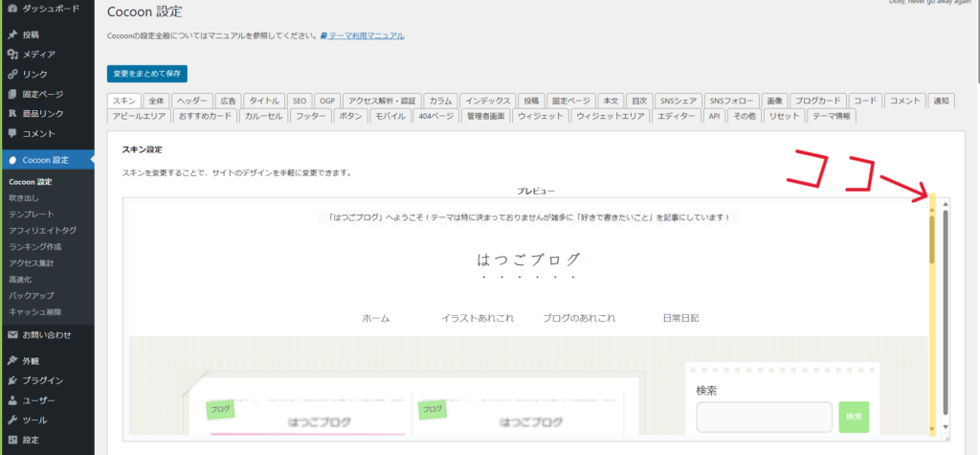
Task: Open the テーマ利用マニュアル link
Action: tap(367, 36)
